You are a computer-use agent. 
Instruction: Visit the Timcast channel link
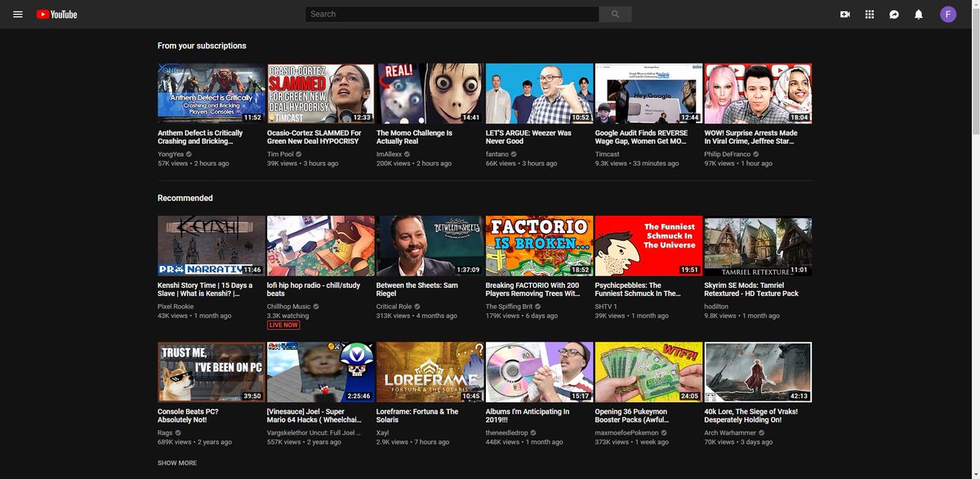pos(608,154)
